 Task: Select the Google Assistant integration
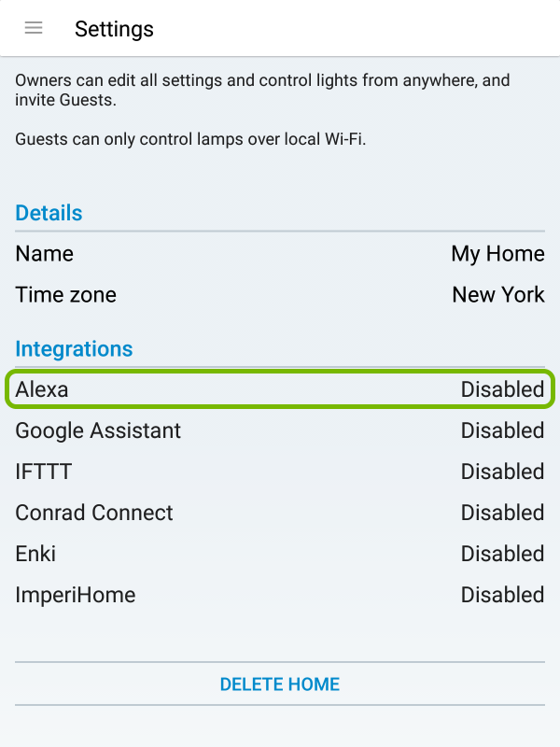pyautogui.click(x=280, y=430)
